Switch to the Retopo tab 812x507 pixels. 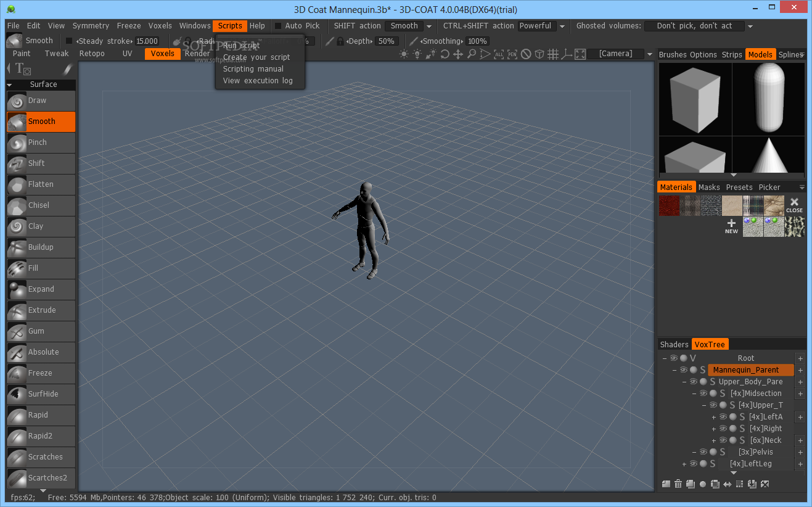(92, 54)
